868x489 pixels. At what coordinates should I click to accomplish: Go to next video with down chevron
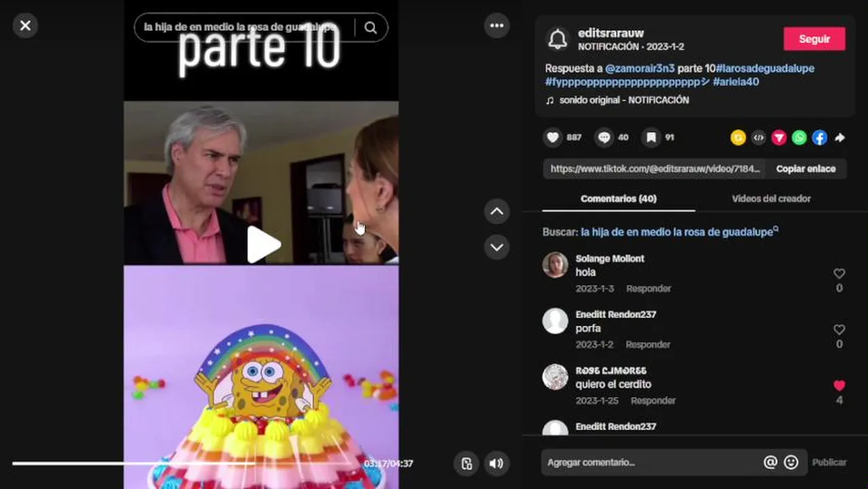[496, 247]
